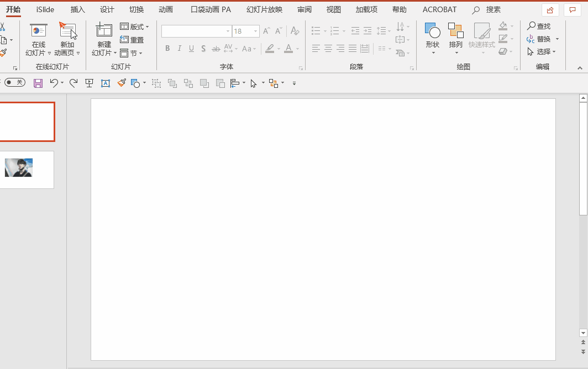Viewport: 588px width, 369px height.
Task: Activate the format painter brush in quick toolbar
Action: click(122, 83)
